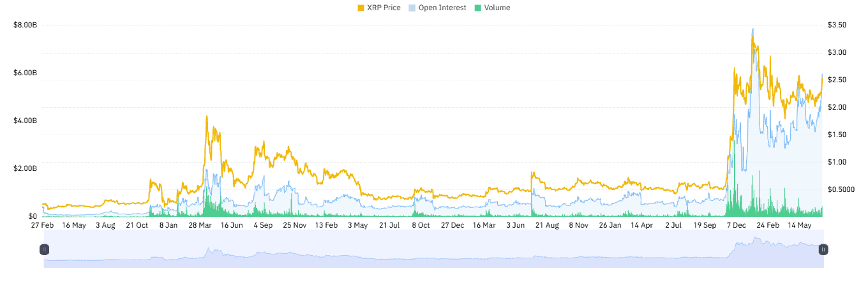
Task: Click the 8 Oct date label
Action: (x=421, y=225)
